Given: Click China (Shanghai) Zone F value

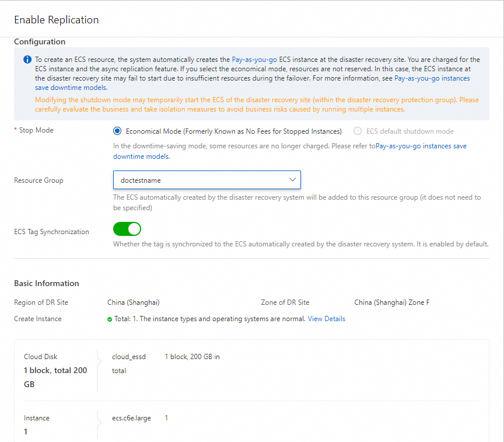Looking at the screenshot, I should (392, 302).
